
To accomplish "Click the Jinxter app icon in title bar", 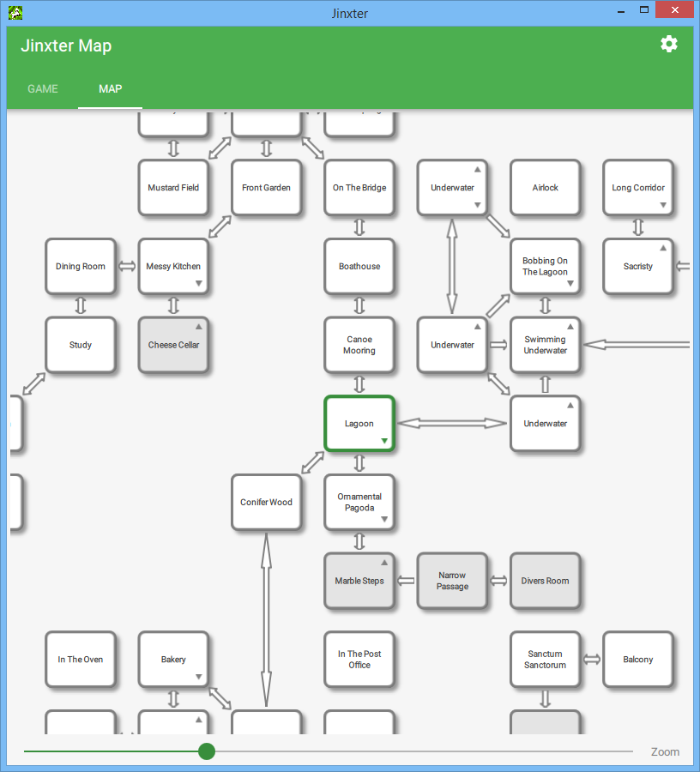I will (x=15, y=13).
